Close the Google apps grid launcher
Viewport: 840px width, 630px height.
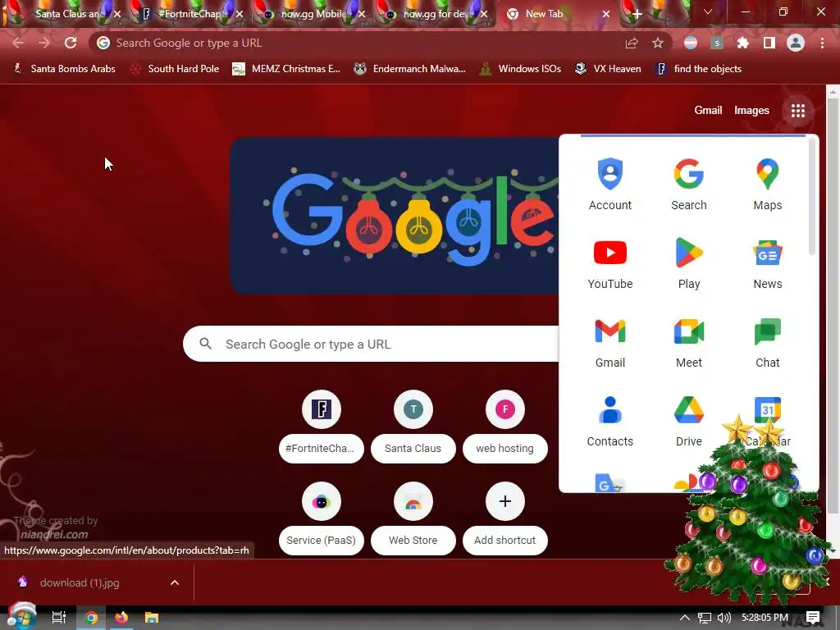(797, 111)
